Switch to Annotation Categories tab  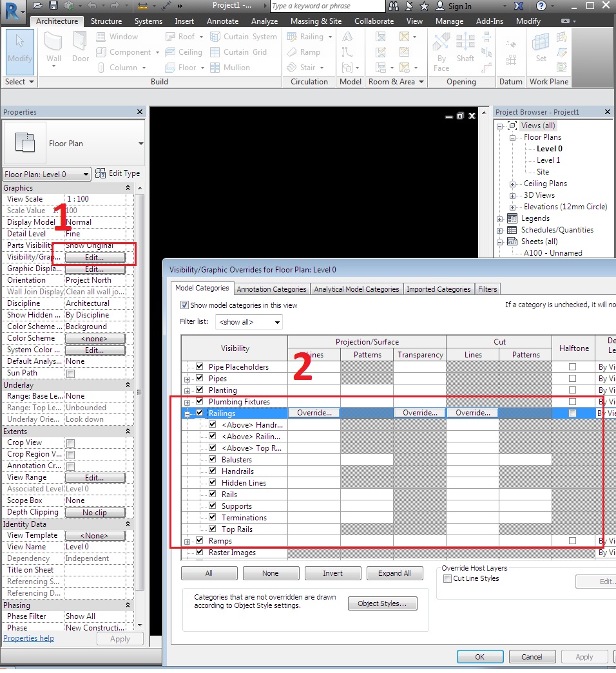tap(271, 289)
